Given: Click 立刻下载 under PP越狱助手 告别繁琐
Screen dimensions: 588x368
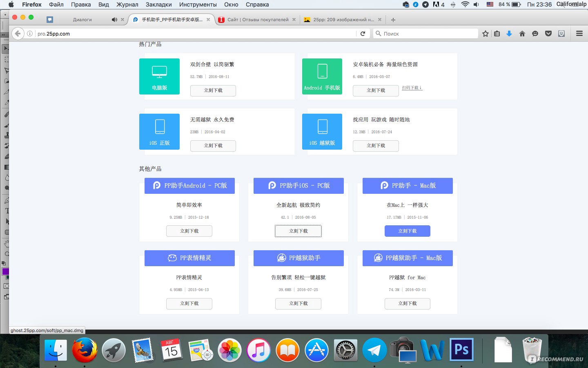Looking at the screenshot, I should 298,303.
